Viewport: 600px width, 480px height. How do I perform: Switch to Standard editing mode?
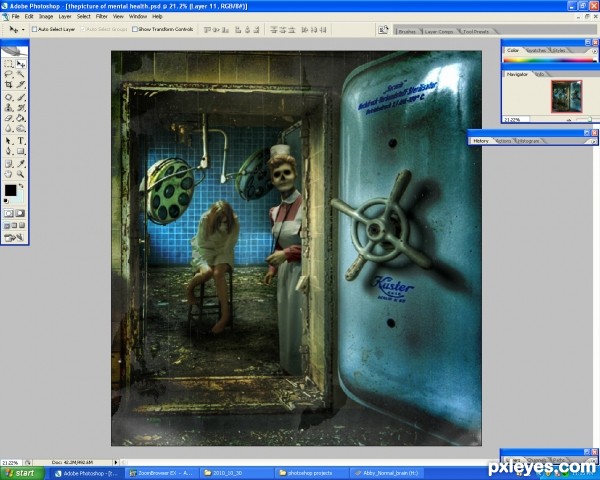[x=9, y=213]
